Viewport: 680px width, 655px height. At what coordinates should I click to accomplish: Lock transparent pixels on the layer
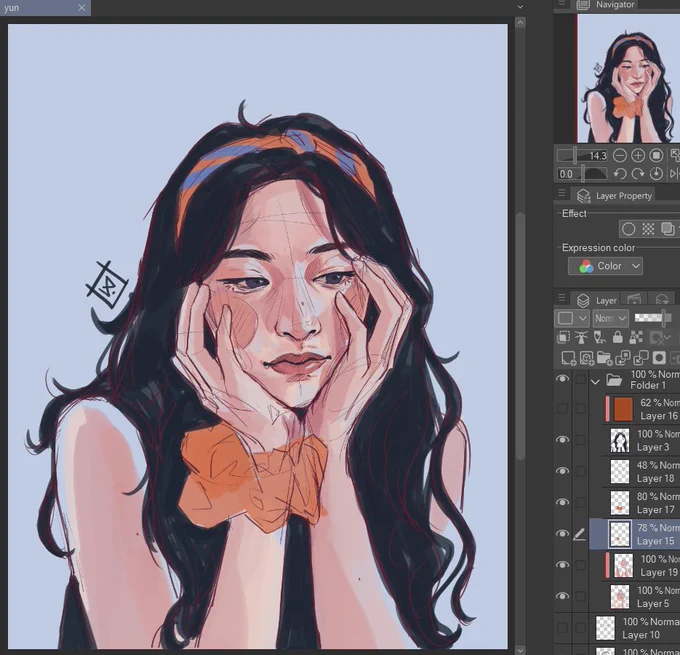tap(636, 337)
